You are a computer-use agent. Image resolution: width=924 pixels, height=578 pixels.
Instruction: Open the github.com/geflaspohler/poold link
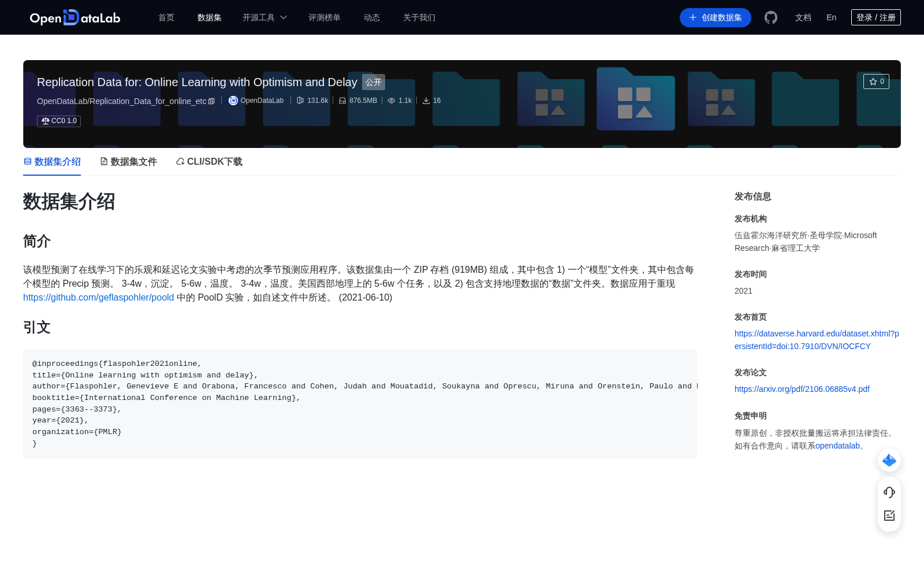[98, 298]
